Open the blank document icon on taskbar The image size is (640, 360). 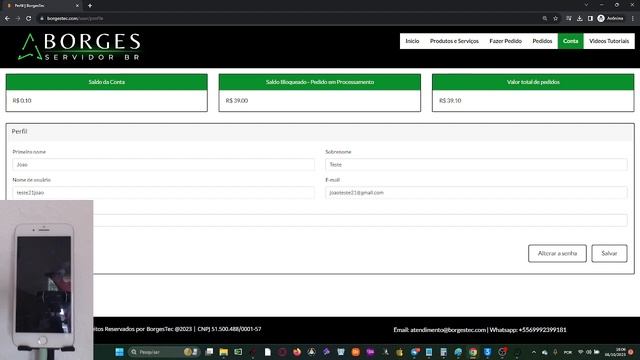pyautogui.click(x=267, y=352)
